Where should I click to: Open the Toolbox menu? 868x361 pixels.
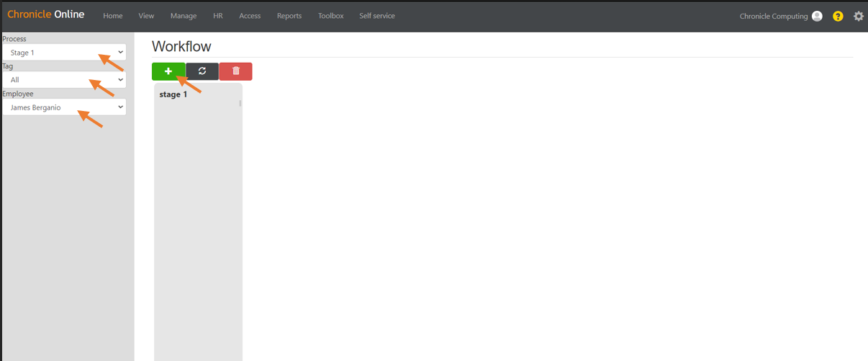click(x=331, y=16)
